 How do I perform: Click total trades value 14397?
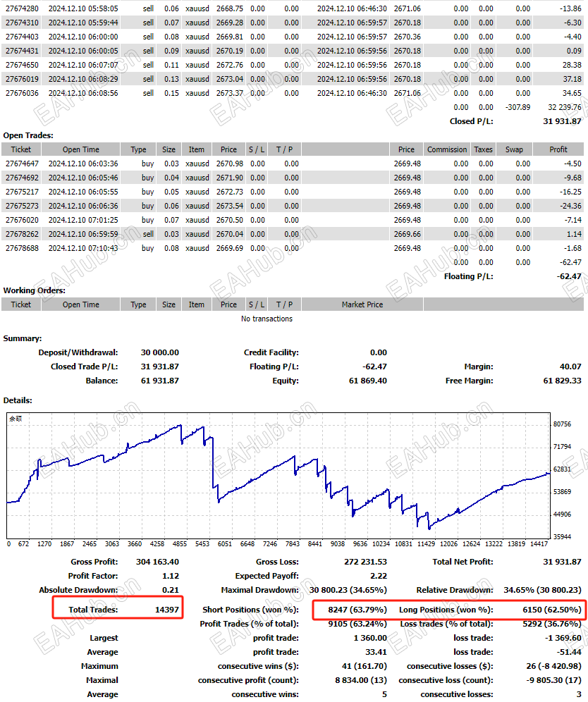167,610
